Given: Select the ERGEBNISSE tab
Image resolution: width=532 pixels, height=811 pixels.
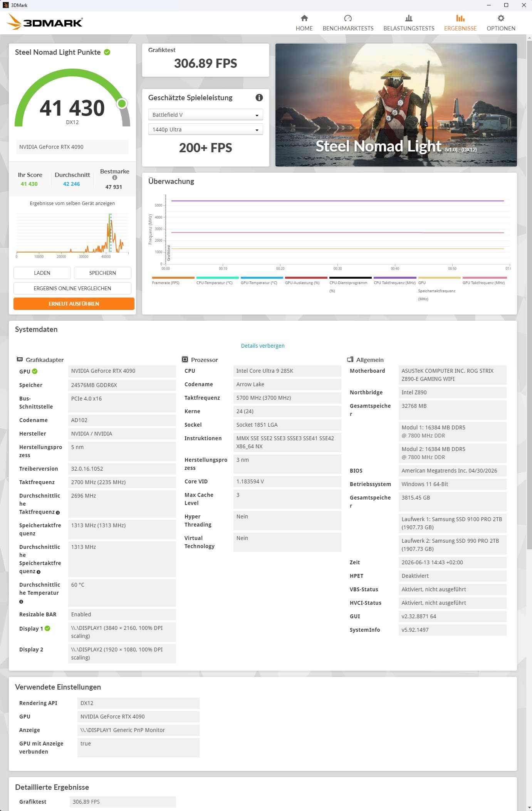Looking at the screenshot, I should [x=460, y=23].
